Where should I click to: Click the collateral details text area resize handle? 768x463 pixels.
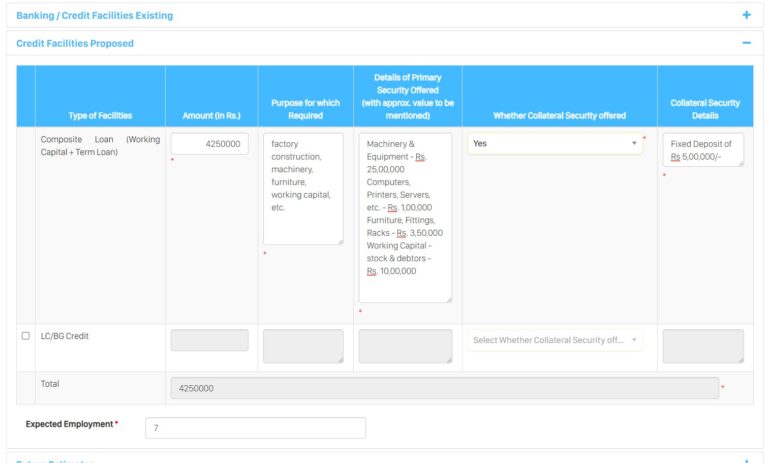[x=740, y=163]
